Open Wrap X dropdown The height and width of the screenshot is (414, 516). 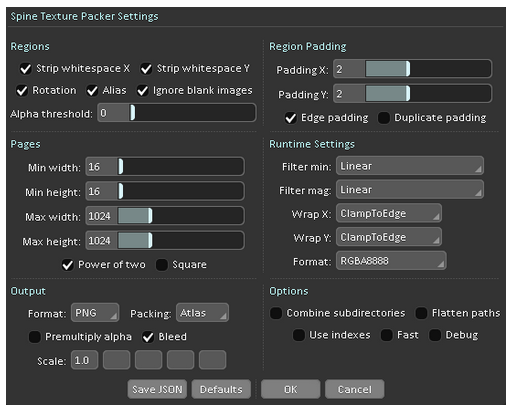pyautogui.click(x=389, y=213)
